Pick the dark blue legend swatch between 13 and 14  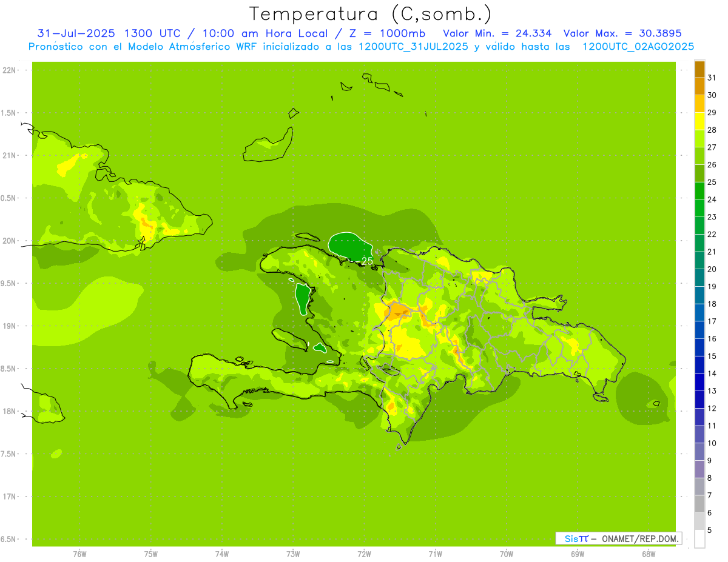click(699, 383)
